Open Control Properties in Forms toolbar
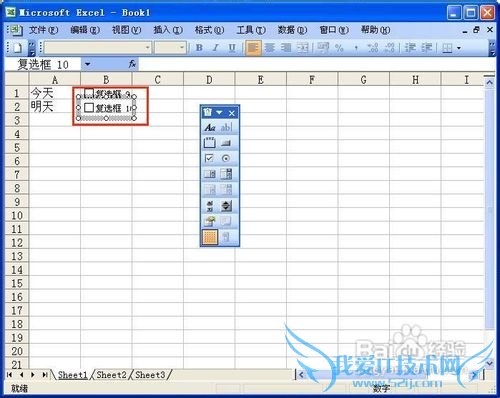Screen dimensions: 500x398 coord(210,221)
